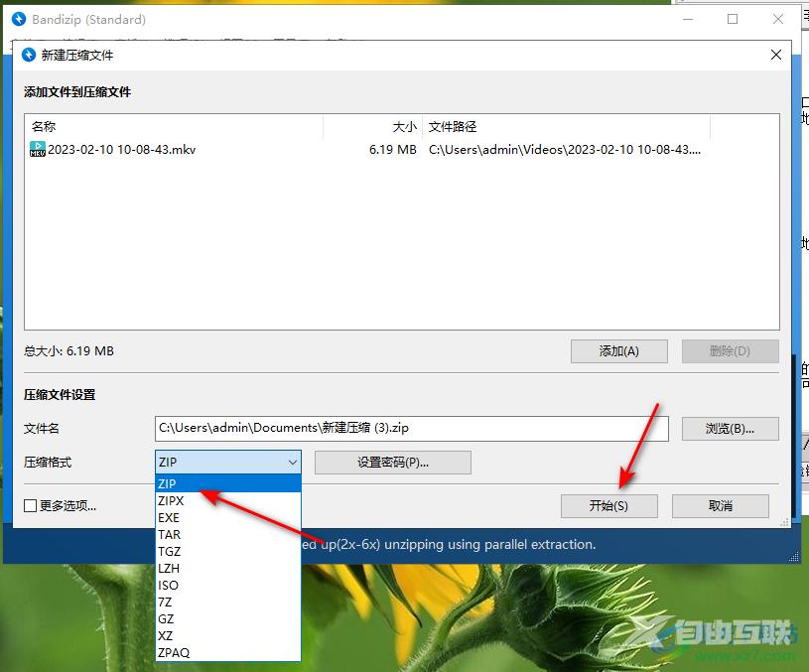Screen dimensions: 809x672
Task: Sort by 大小 column header
Action: (x=373, y=126)
